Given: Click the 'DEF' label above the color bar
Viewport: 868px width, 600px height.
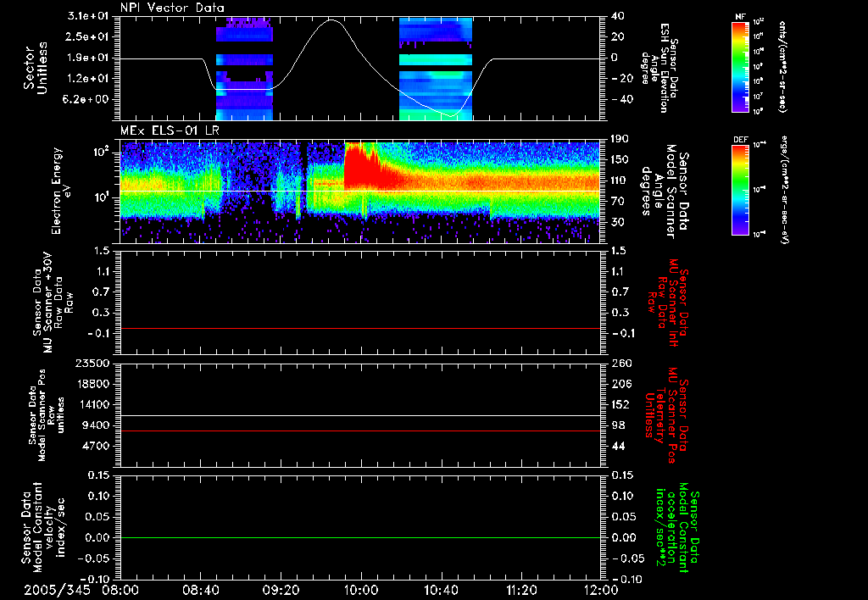Looking at the screenshot, I should pos(741,140).
